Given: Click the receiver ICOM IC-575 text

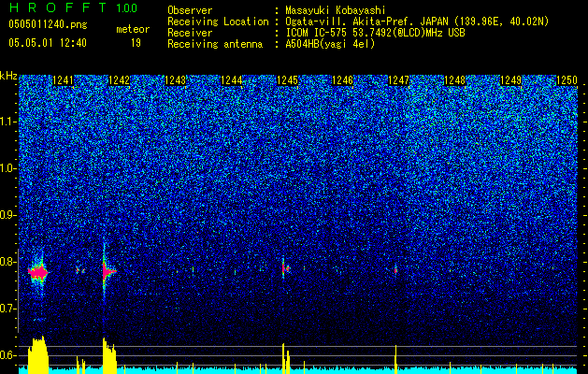Looking at the screenshot, I should tap(375, 33).
